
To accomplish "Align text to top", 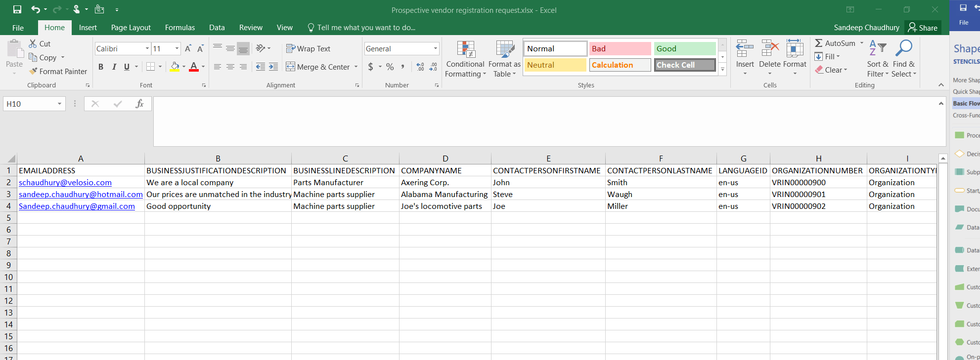I will tap(218, 48).
